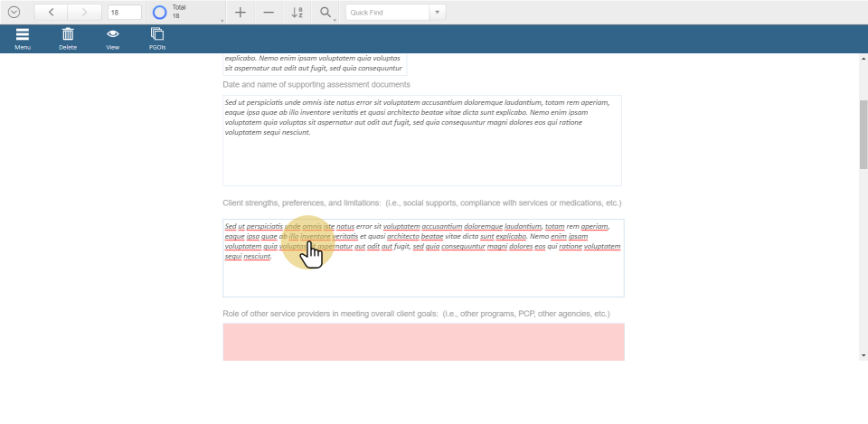Open the magnifying glass search tool
Image resolution: width=868 pixels, height=424 pixels.
pos(325,13)
